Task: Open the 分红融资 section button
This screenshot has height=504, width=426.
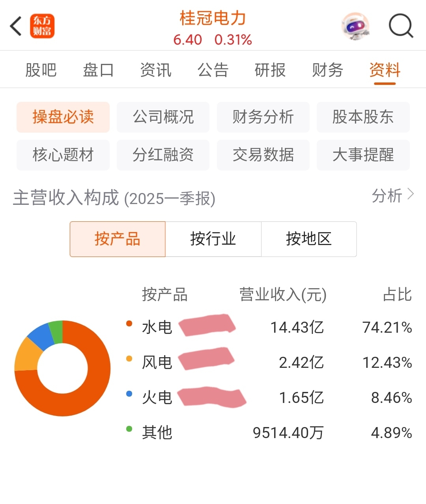Action: click(163, 155)
